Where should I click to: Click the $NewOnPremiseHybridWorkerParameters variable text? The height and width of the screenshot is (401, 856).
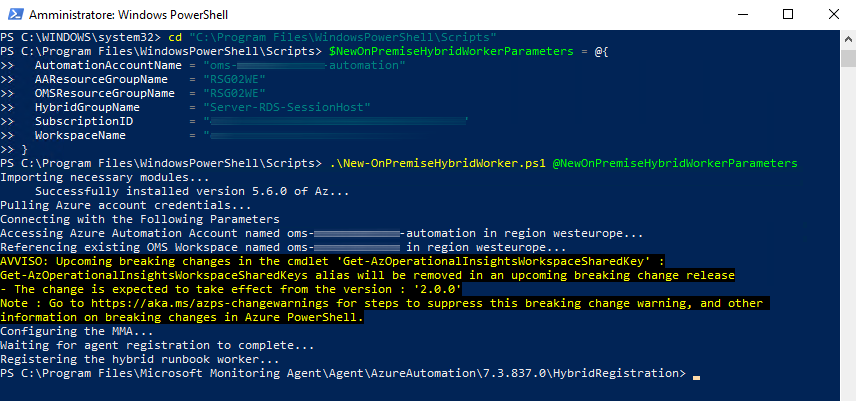tap(451, 51)
